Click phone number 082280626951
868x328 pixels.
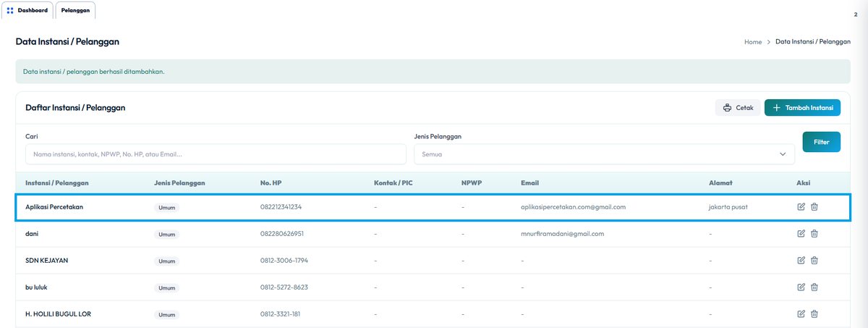[x=282, y=234]
